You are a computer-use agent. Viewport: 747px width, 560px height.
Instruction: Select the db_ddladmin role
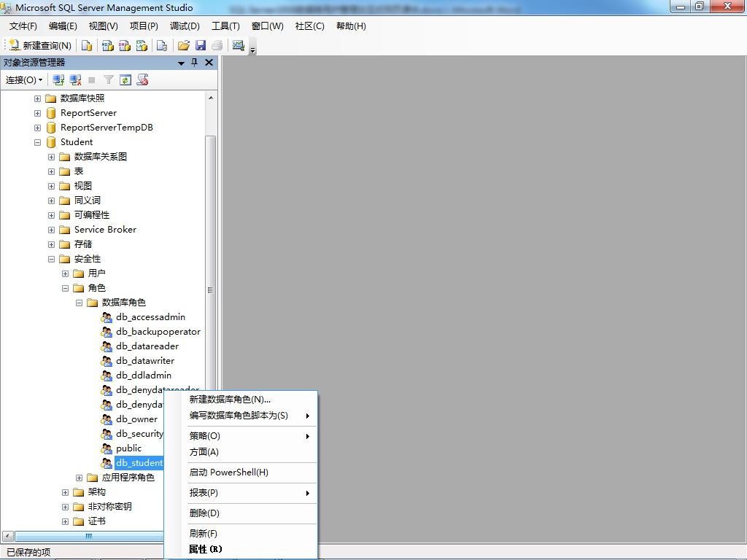click(144, 376)
